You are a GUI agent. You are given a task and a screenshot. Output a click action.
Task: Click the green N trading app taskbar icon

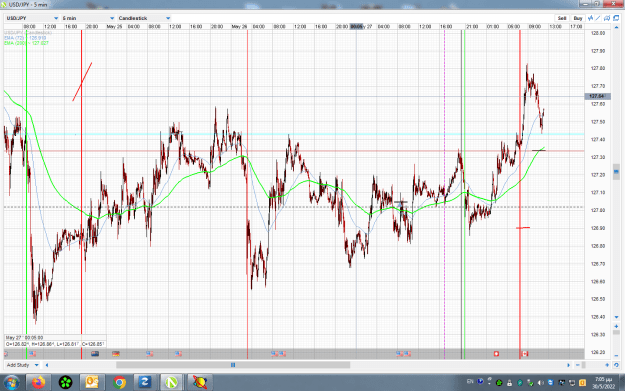171,383
